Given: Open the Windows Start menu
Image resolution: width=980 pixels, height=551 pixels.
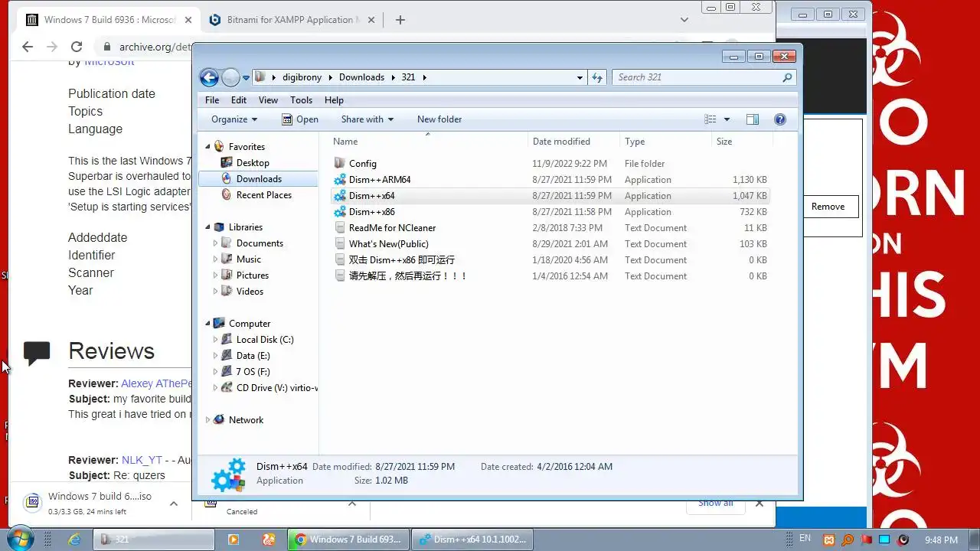Looking at the screenshot, I should point(20,539).
